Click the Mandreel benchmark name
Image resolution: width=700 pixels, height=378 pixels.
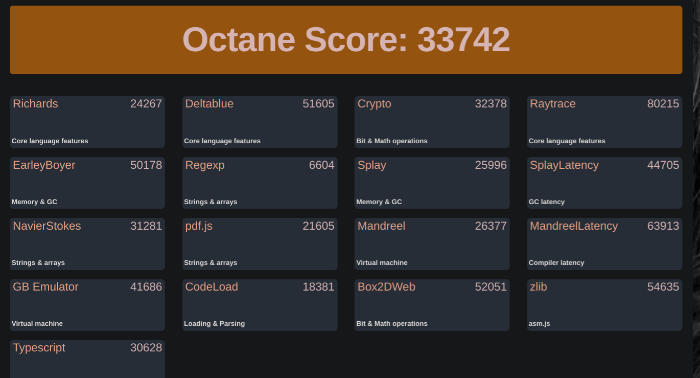382,226
